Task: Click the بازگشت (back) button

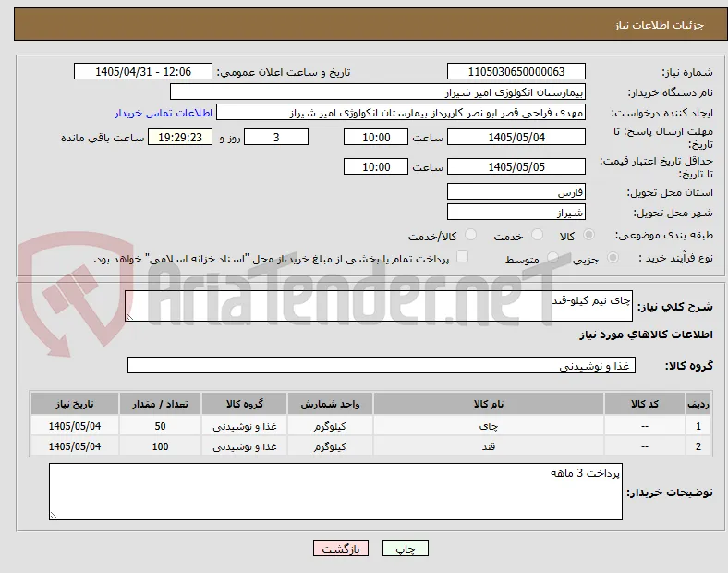Action: tap(341, 548)
